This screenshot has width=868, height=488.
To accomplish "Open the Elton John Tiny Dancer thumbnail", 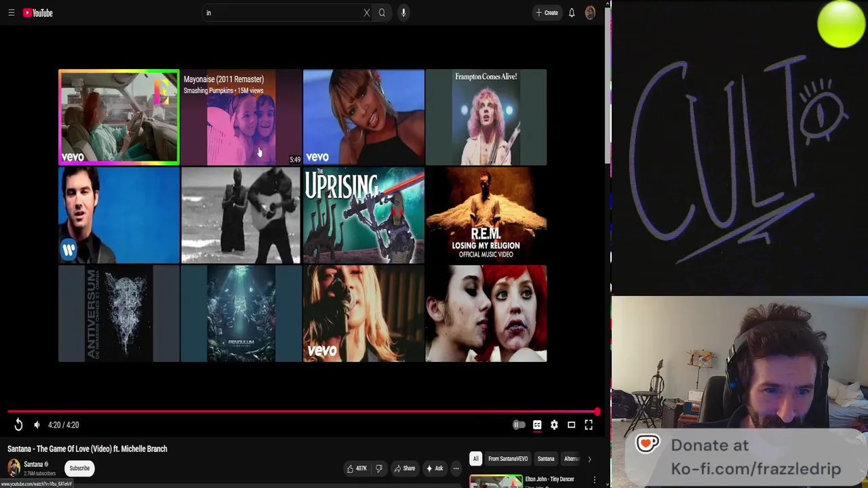I will (x=496, y=481).
